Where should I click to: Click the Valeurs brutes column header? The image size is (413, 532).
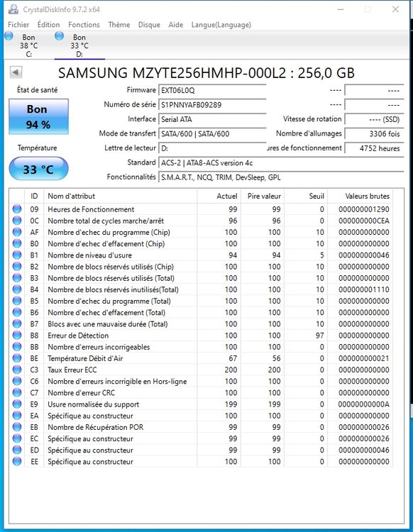click(367, 196)
